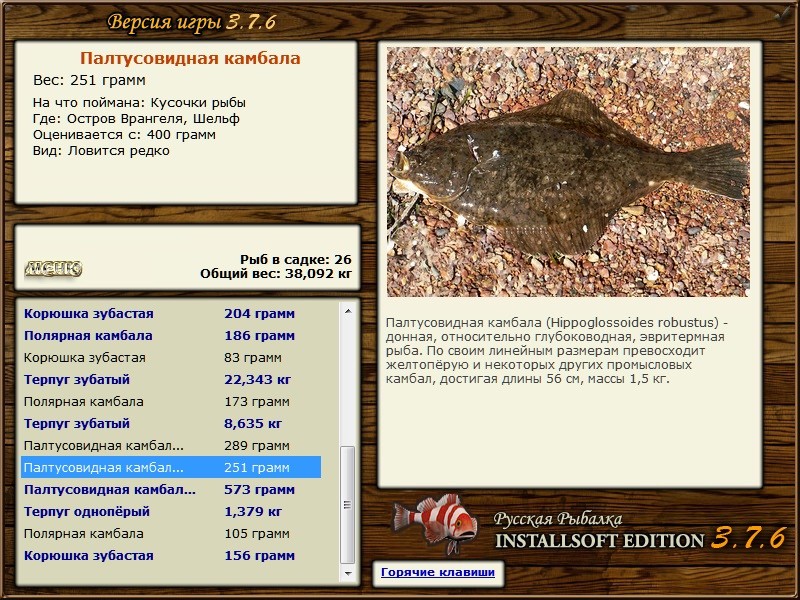
Task: Select Полярная камбала 186 грамм row
Action: pos(171,336)
